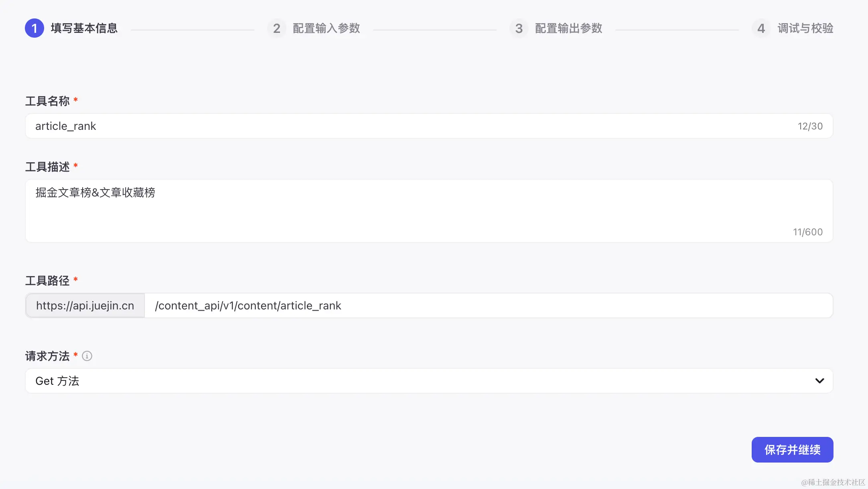Go to 填写基本信息 step
Image resolution: width=868 pixels, height=489 pixels.
point(84,28)
